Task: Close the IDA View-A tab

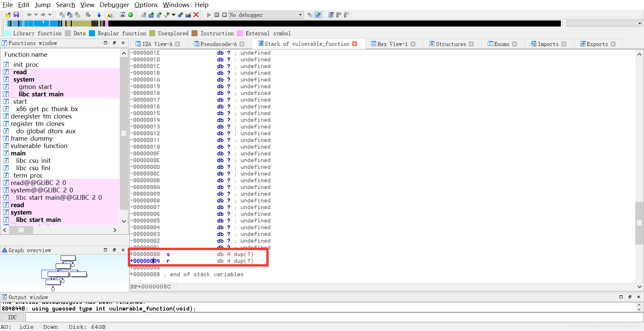Action: pos(177,44)
